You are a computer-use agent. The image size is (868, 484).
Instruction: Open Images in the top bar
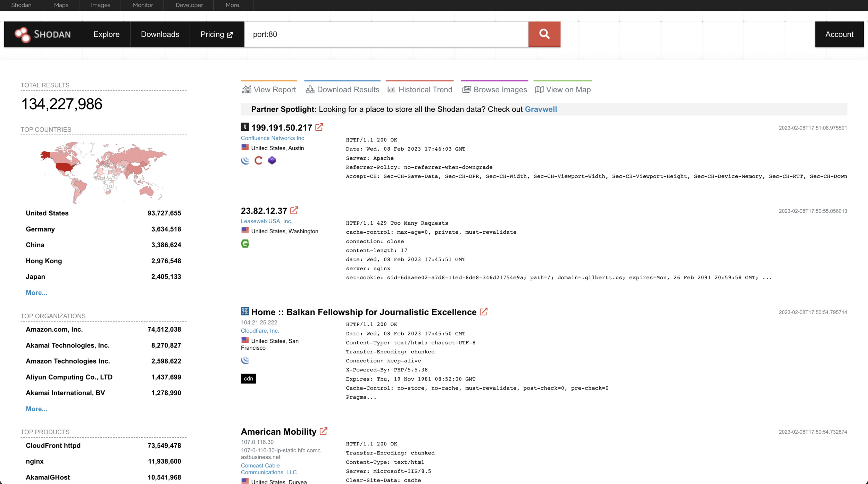pos(100,5)
